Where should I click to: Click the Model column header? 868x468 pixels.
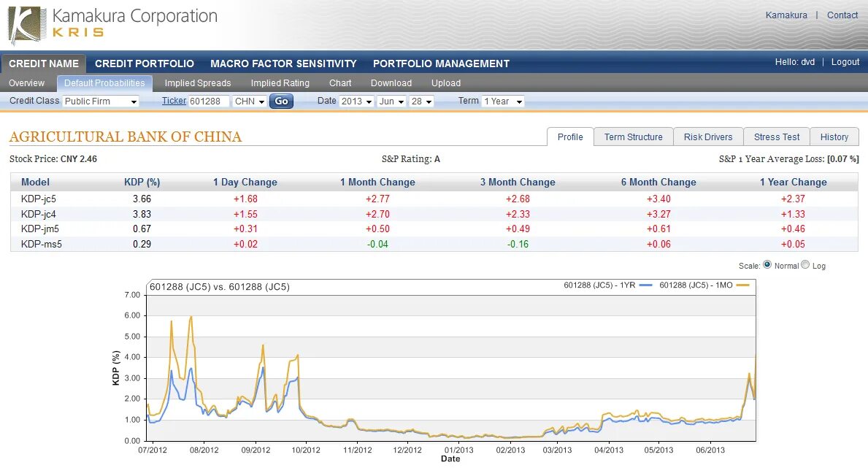[36, 183]
